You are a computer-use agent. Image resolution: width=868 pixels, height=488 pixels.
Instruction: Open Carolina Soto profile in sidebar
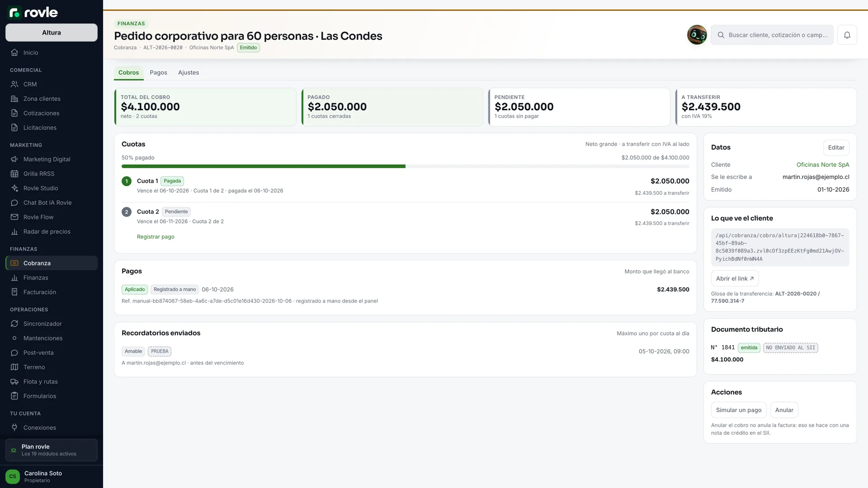tap(52, 476)
